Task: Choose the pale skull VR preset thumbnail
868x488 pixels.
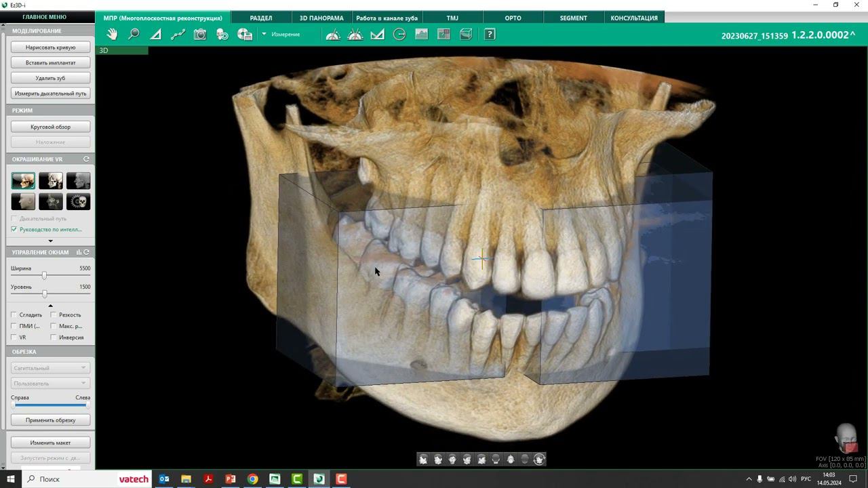Action: click(51, 181)
